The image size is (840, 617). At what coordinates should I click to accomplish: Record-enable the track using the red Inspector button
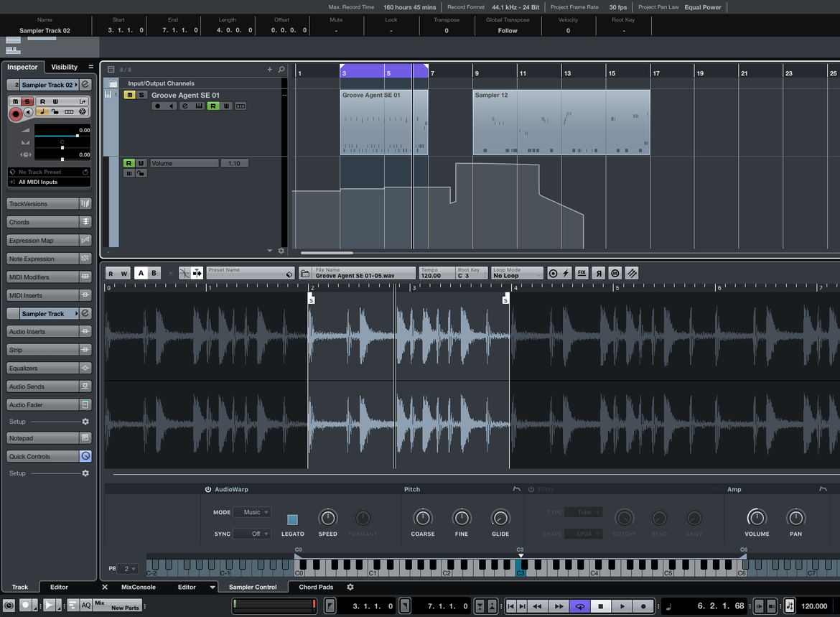pyautogui.click(x=16, y=113)
